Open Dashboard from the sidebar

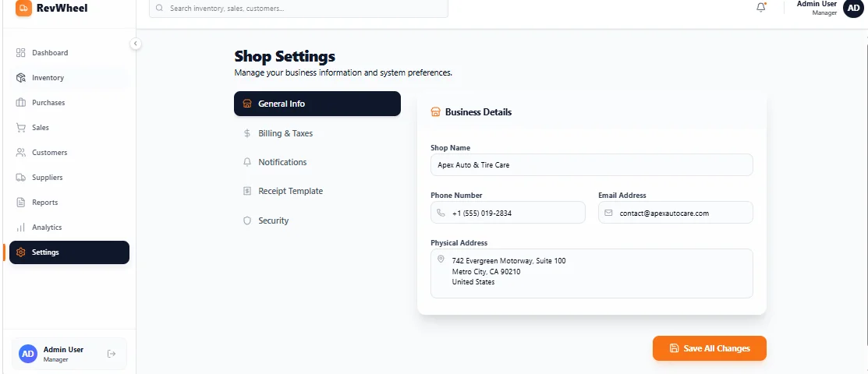[69, 52]
